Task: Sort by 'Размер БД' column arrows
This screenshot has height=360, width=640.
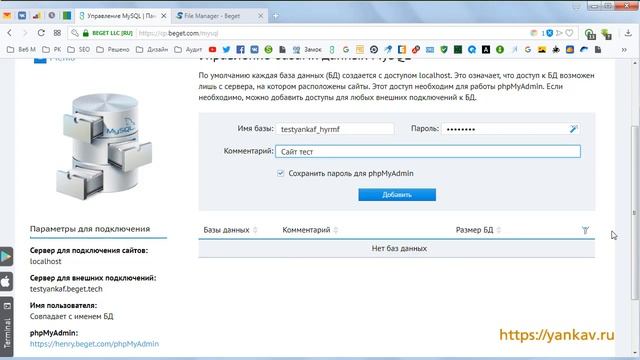Action: (499, 230)
